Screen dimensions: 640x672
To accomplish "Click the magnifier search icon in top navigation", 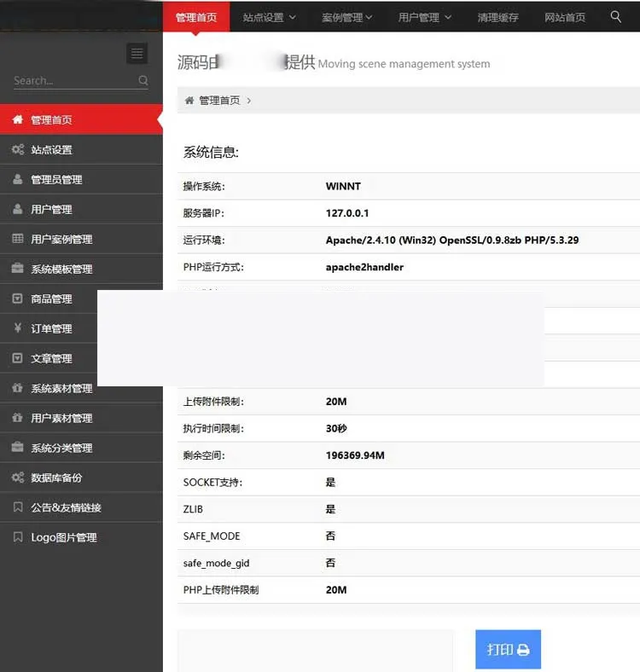I will pos(616,16).
